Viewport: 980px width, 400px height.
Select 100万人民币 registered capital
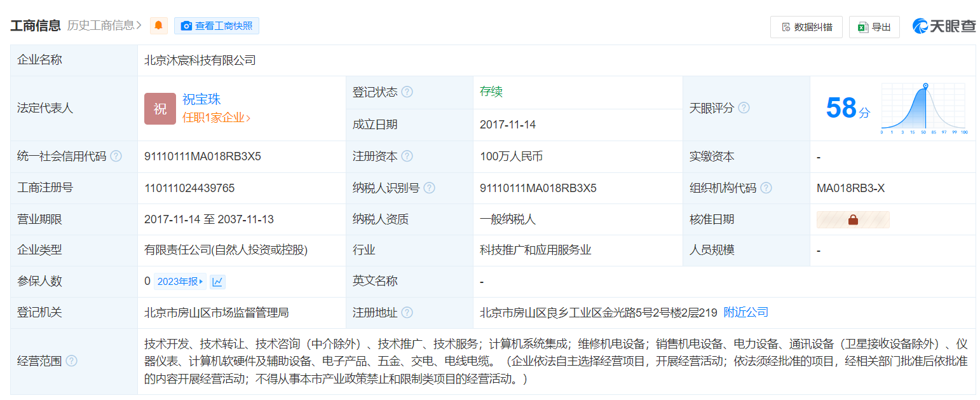[512, 156]
